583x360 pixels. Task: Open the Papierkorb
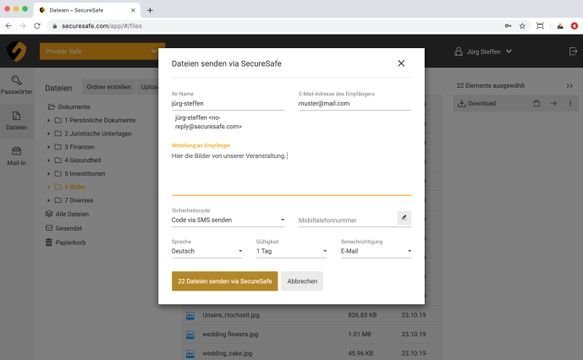point(66,242)
